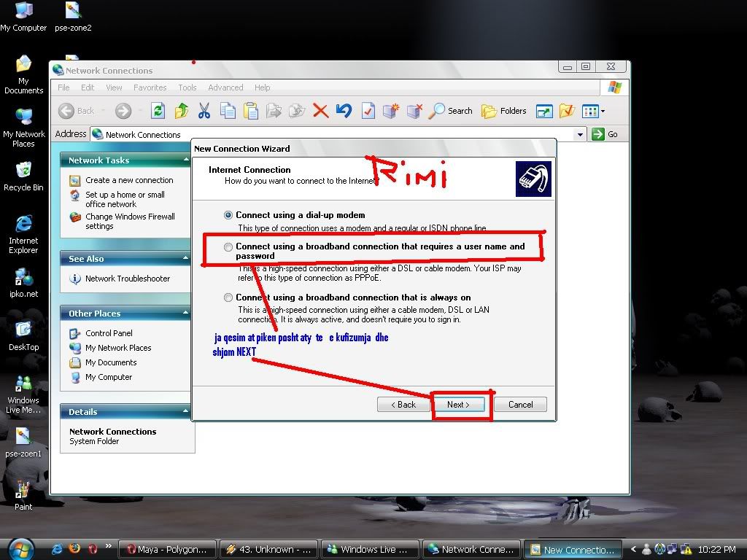Collapse the Details panel
Screen dimensions: 747x560
(x=186, y=411)
